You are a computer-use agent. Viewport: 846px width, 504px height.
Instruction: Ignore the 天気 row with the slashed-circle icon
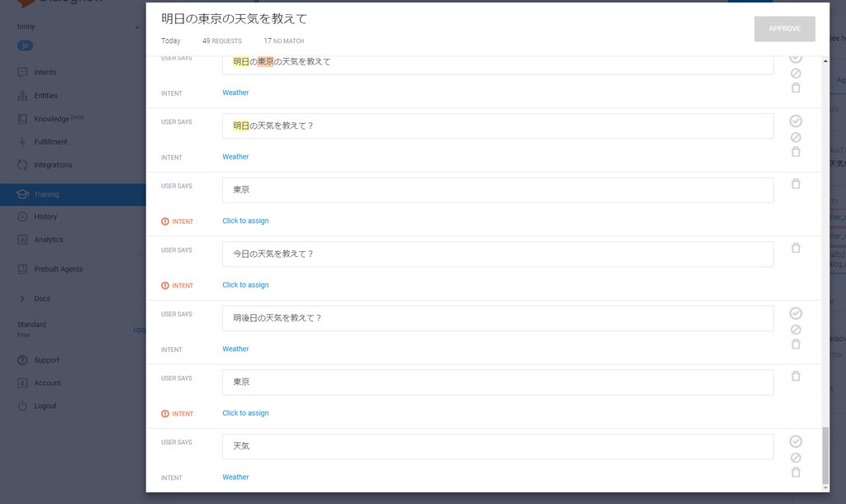tap(796, 458)
